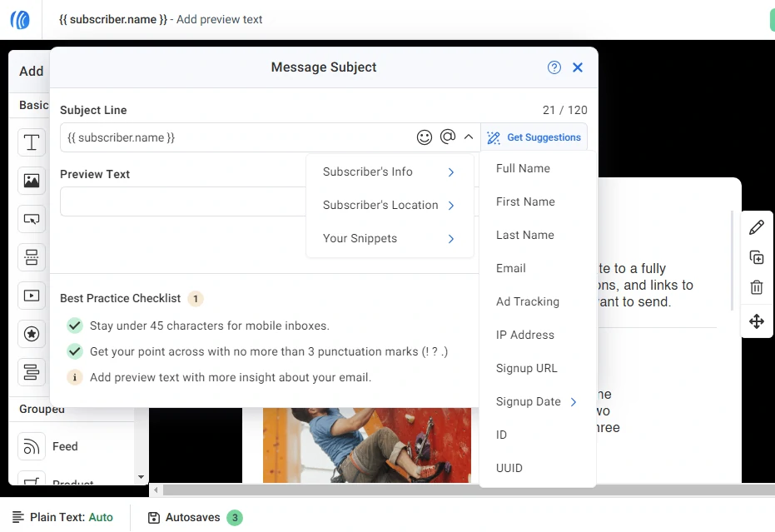The width and height of the screenshot is (775, 532).
Task: Click the horizontal scrollbar left arrow
Action: 156,490
